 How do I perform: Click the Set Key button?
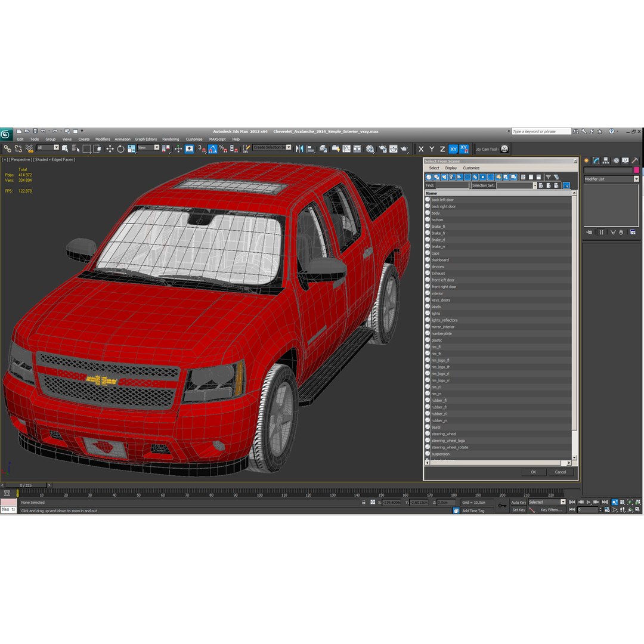coord(518,510)
